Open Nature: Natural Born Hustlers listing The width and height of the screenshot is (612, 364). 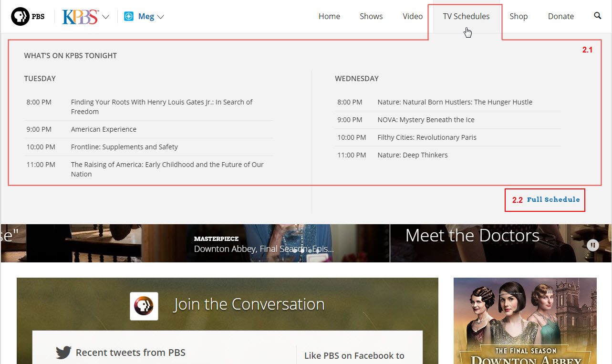tap(455, 102)
